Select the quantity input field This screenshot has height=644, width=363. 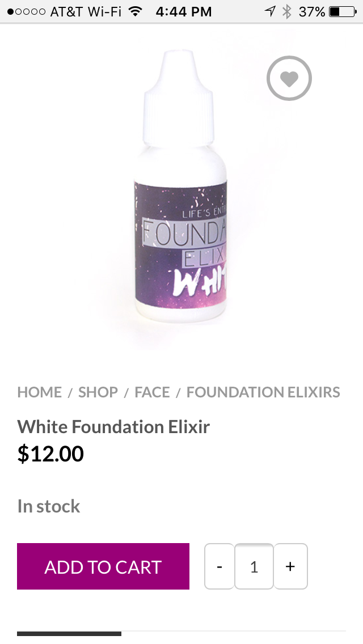pos(254,566)
